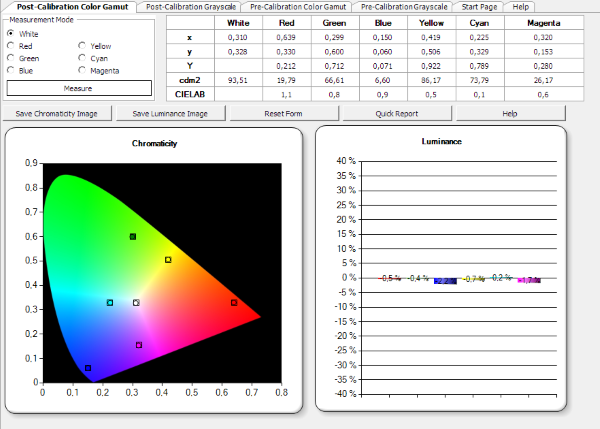Click the Yellow Y value 0,922
Image resolution: width=600 pixels, height=429 pixels.
pos(431,66)
